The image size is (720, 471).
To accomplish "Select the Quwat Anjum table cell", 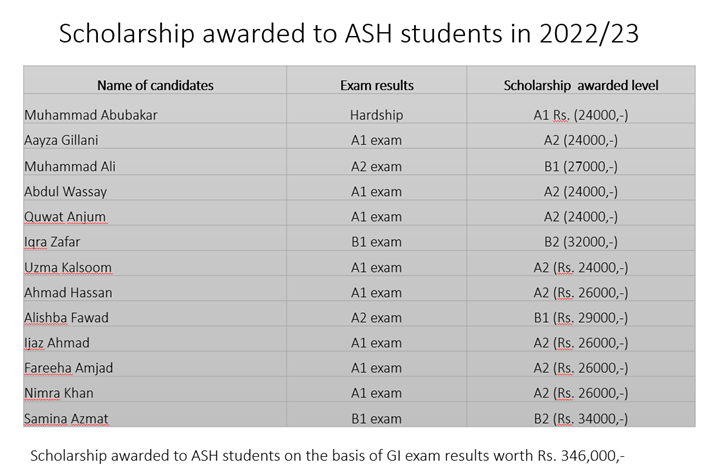I will pyautogui.click(x=65, y=217).
